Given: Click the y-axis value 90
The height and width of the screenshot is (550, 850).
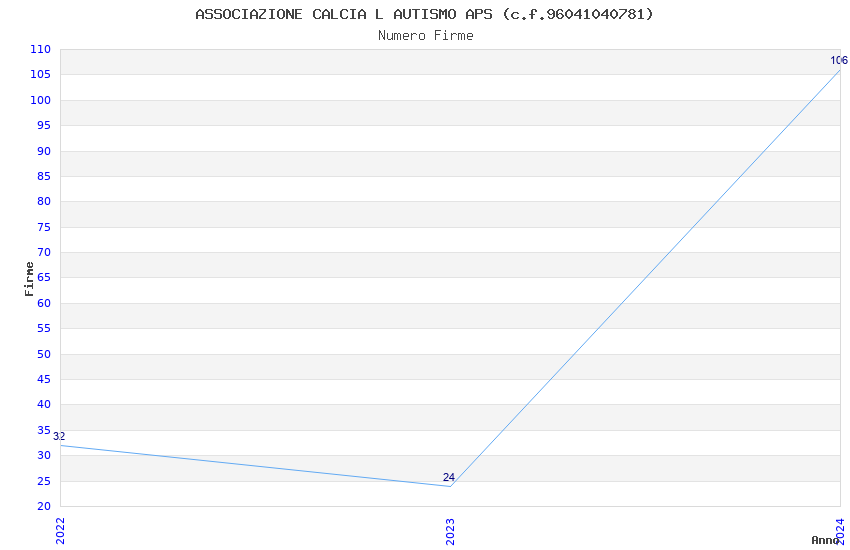Looking at the screenshot, I should pos(44,151).
